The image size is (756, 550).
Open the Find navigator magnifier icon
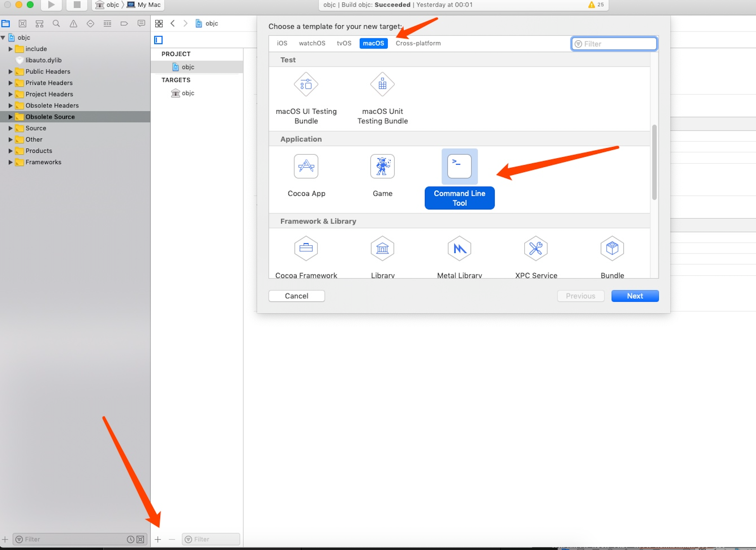(x=56, y=23)
